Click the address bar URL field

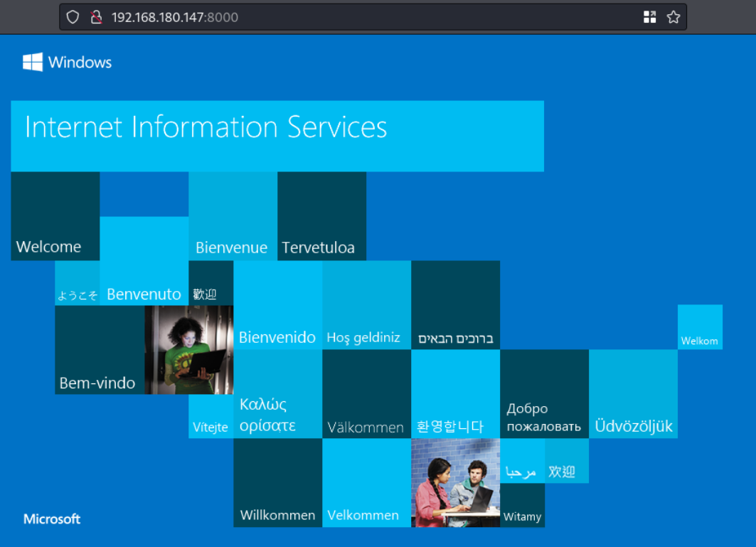pyautogui.click(x=356, y=17)
